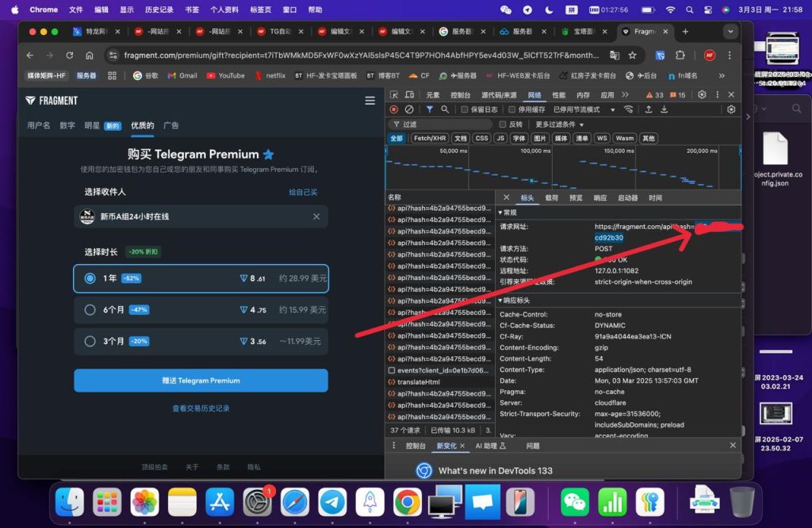Open Telegram from the Dock

coord(332,501)
